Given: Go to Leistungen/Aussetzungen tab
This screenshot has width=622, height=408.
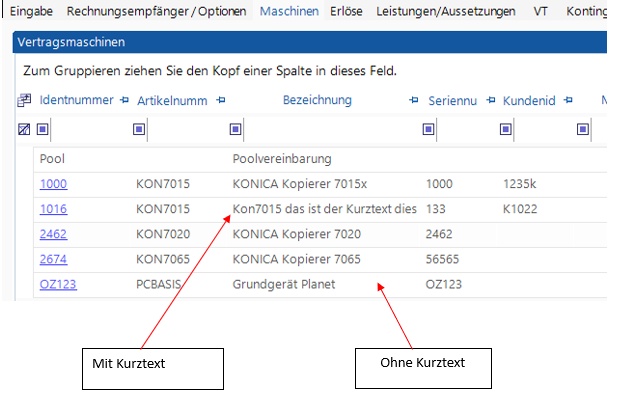Looking at the screenshot, I should coord(445,11).
